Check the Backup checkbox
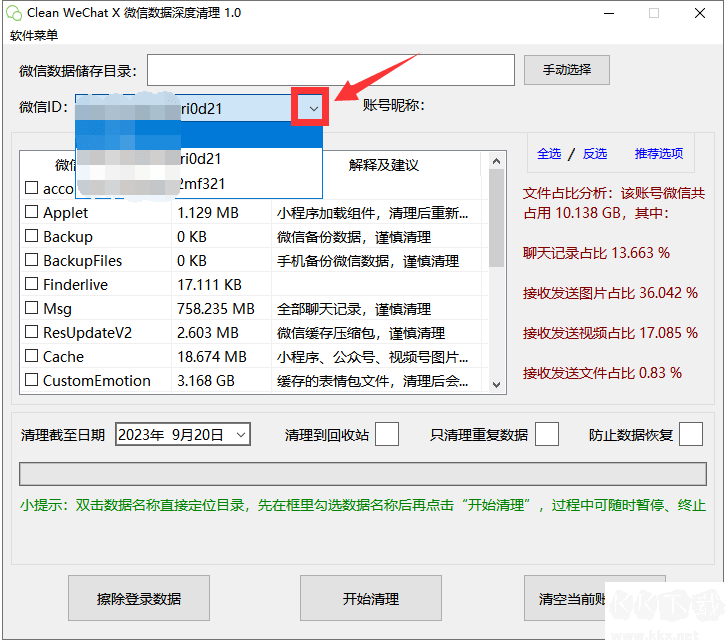Image resolution: width=726 pixels, height=642 pixels. tap(31, 236)
